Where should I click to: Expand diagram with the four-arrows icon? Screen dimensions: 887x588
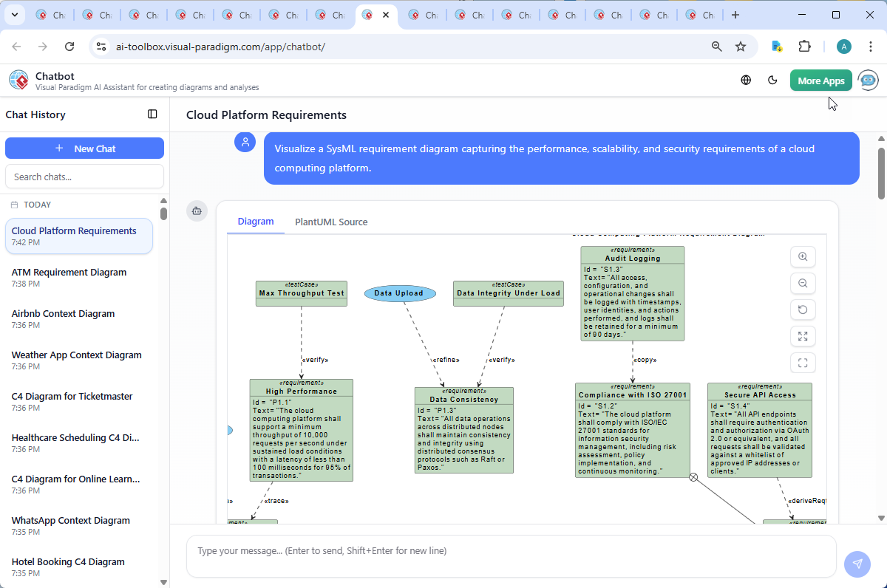(x=803, y=336)
